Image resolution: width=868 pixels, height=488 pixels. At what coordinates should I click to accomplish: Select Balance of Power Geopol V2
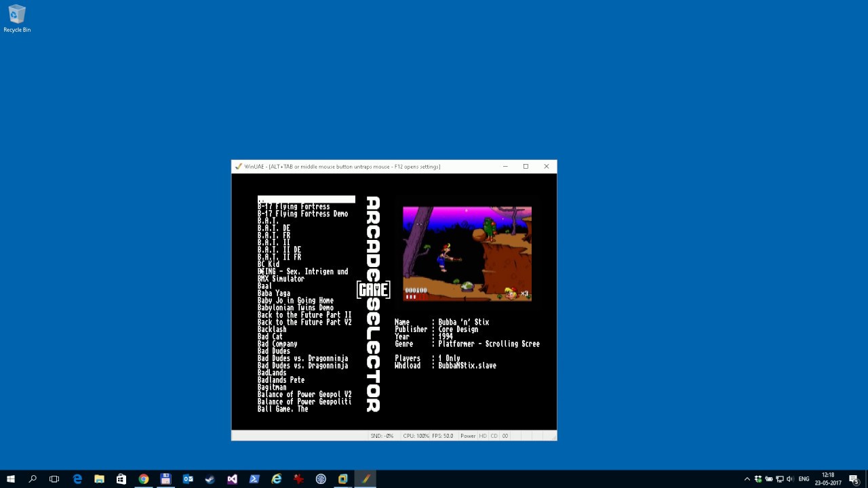[x=304, y=394]
